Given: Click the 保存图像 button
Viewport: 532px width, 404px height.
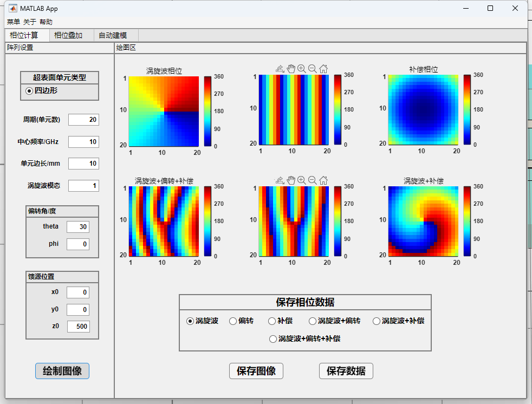Looking at the screenshot, I should pos(256,371).
